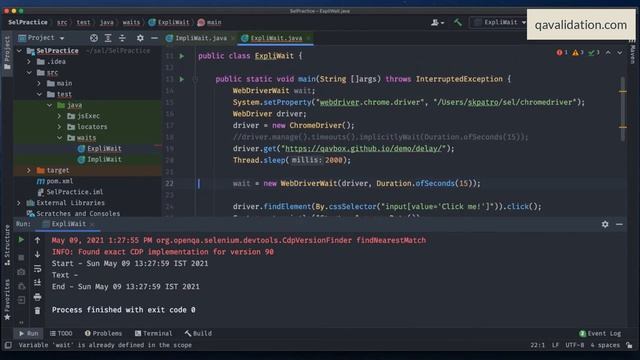Expand the jsExec package
The height and width of the screenshot is (360, 640).
click(x=60, y=116)
